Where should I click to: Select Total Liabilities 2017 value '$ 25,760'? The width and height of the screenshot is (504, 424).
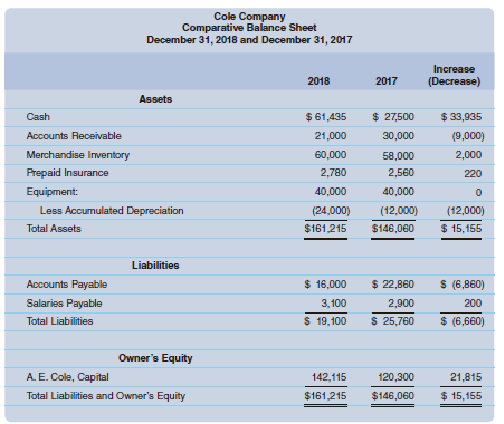click(393, 321)
